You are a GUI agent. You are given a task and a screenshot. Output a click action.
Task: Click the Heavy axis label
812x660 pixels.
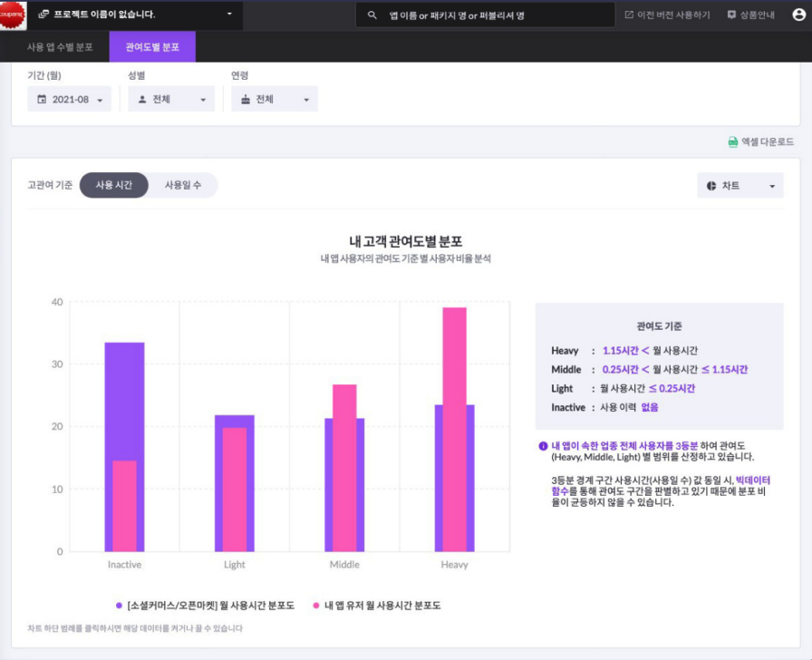click(x=454, y=565)
